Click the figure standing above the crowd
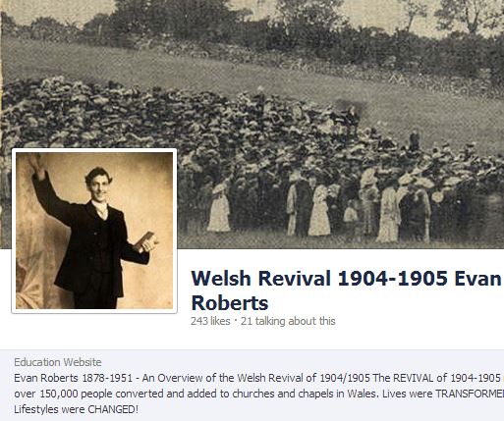Viewport: 504px width, 421px height. point(415,140)
